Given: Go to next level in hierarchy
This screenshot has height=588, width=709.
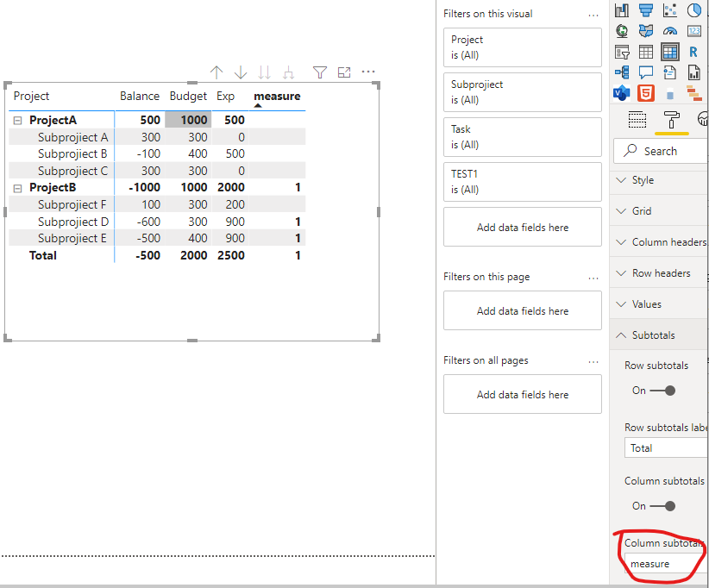Looking at the screenshot, I should (265, 72).
